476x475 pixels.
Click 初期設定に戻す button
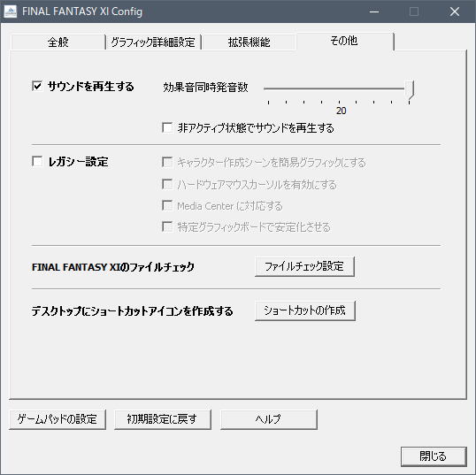click(x=163, y=419)
